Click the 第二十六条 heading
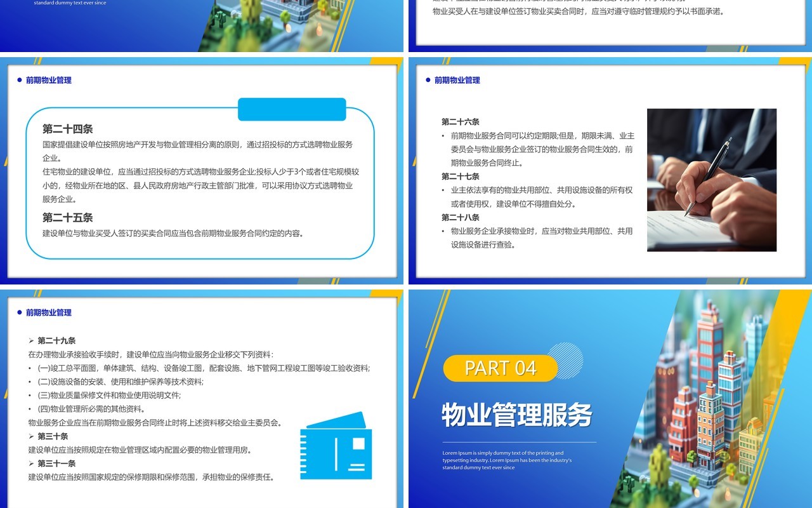The width and height of the screenshot is (812, 508). (x=461, y=122)
